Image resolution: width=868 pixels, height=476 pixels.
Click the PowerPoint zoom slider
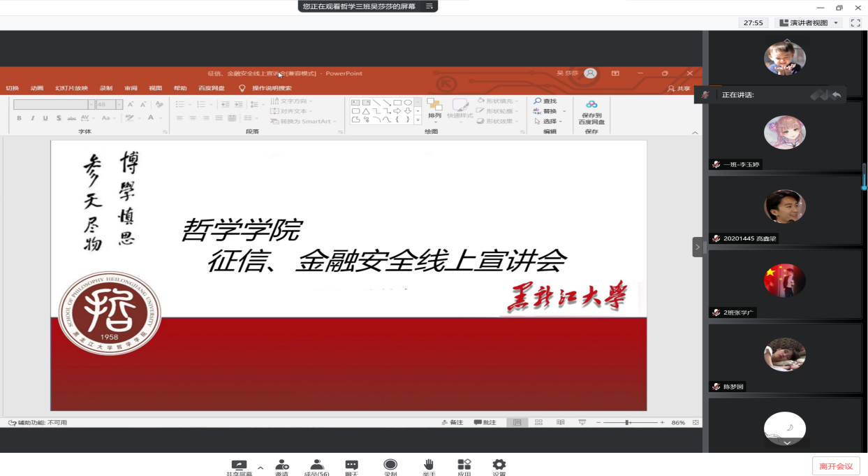coord(628,423)
